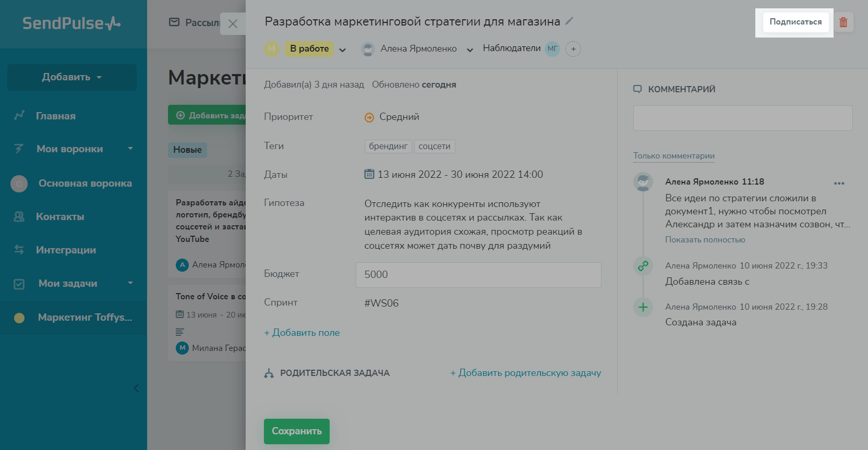Screen dimensions: 868x450
Task: Expand Мои задачи submenu arrow
Action: 130,283
